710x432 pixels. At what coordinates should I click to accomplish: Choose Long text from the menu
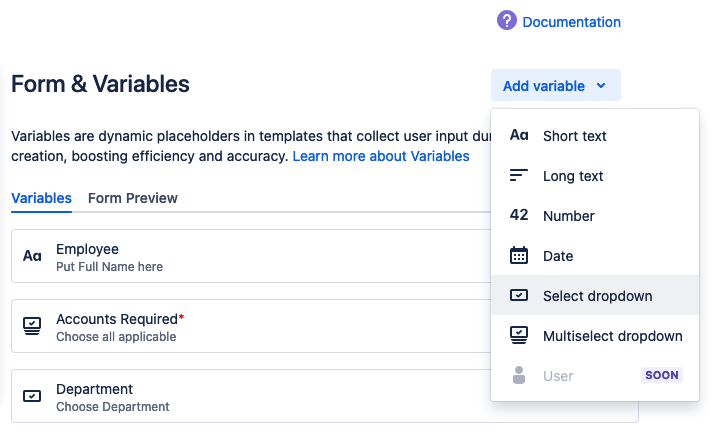pyautogui.click(x=572, y=176)
